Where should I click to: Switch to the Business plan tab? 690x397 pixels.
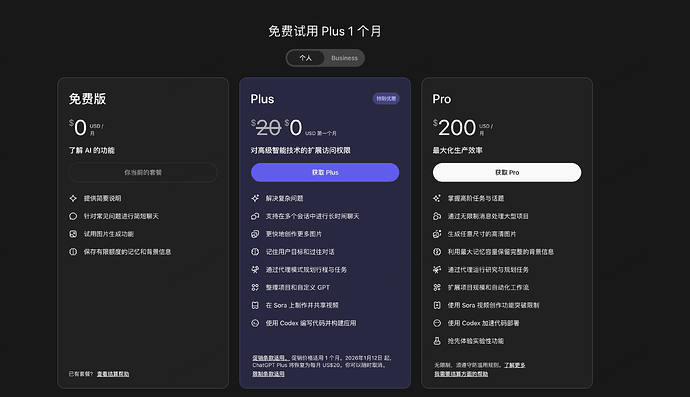pos(344,58)
